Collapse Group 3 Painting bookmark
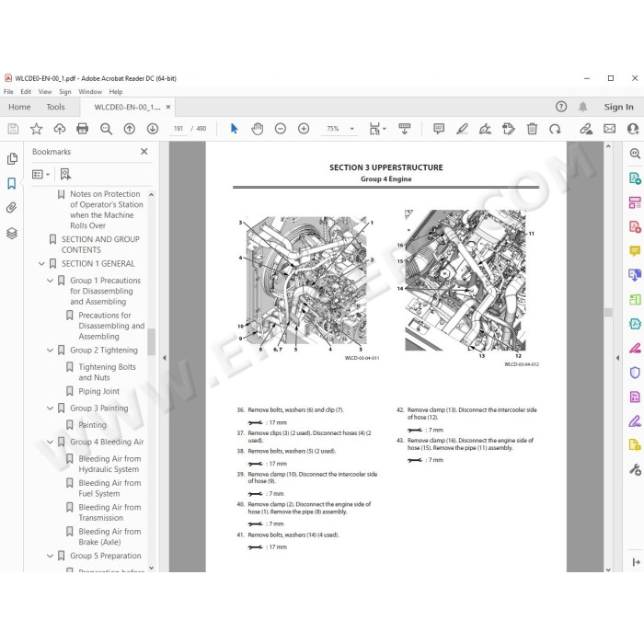The height and width of the screenshot is (644, 644). (50, 408)
